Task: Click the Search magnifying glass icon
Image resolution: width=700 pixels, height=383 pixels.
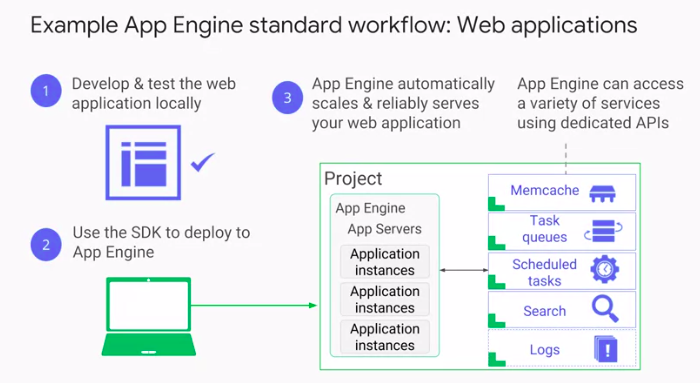Action: click(605, 308)
